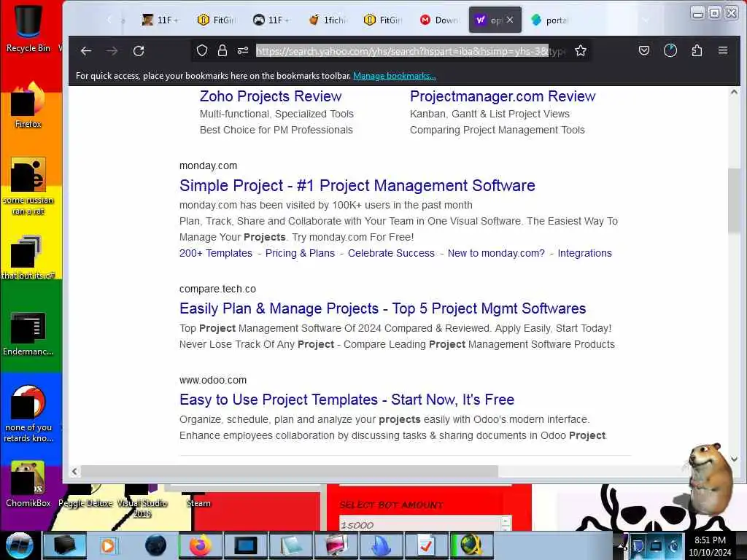This screenshot has height=560, width=747.
Task: Click the blue shark fin taskbar icon
Action: [x=381, y=545]
